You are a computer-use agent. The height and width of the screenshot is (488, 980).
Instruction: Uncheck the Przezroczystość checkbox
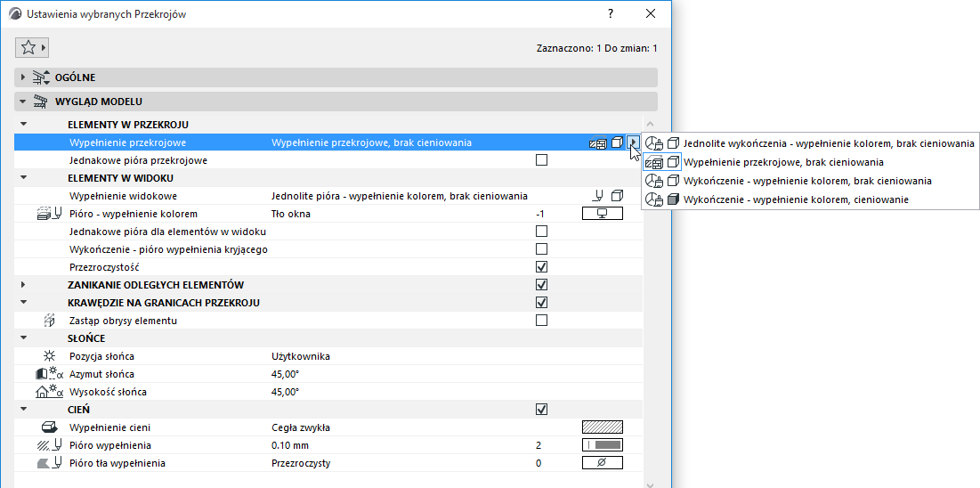(x=542, y=267)
